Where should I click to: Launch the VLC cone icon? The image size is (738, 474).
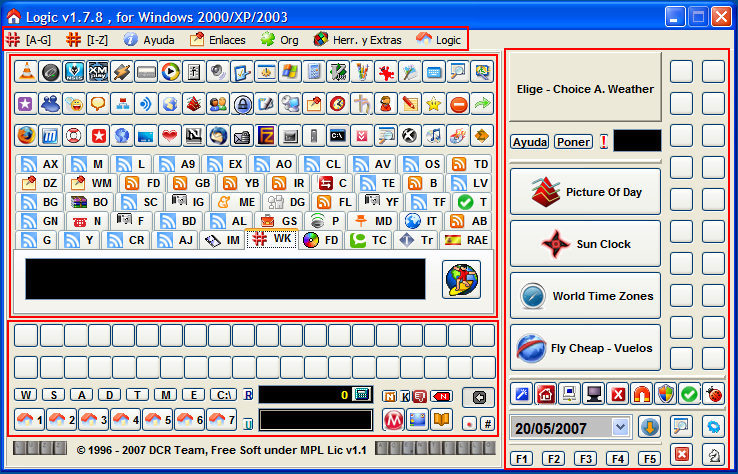26,72
